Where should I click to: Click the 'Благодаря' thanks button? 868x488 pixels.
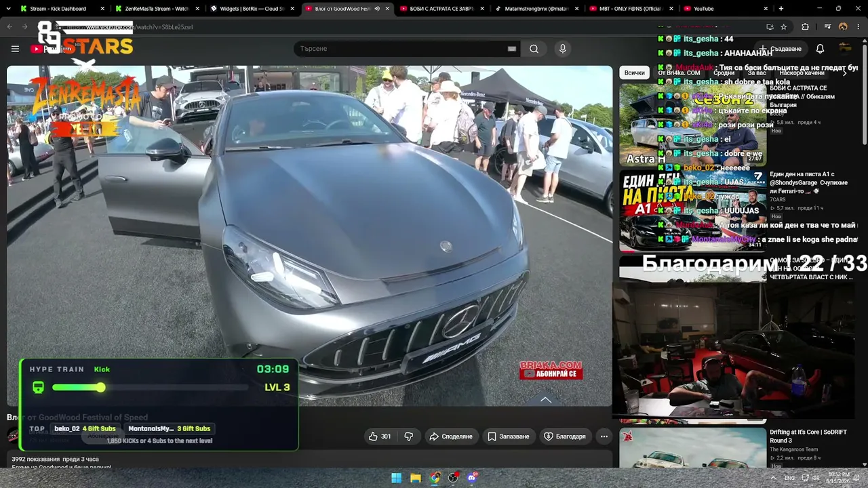[565, 436]
